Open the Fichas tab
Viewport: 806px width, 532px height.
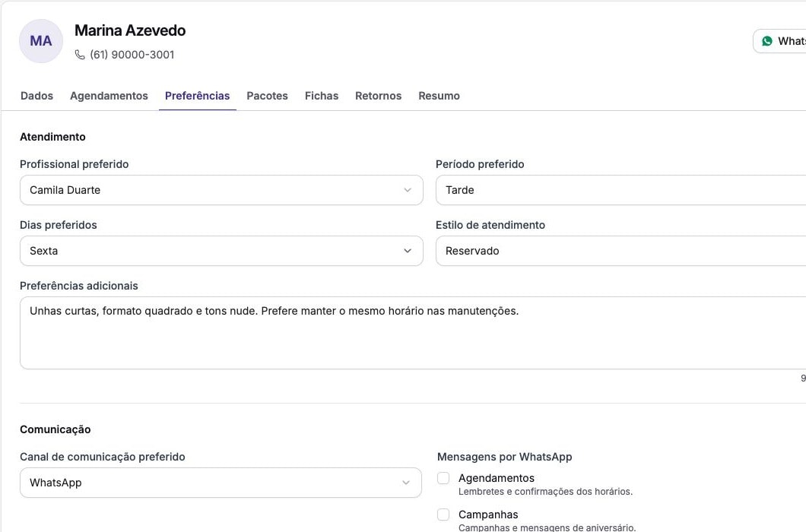322,96
